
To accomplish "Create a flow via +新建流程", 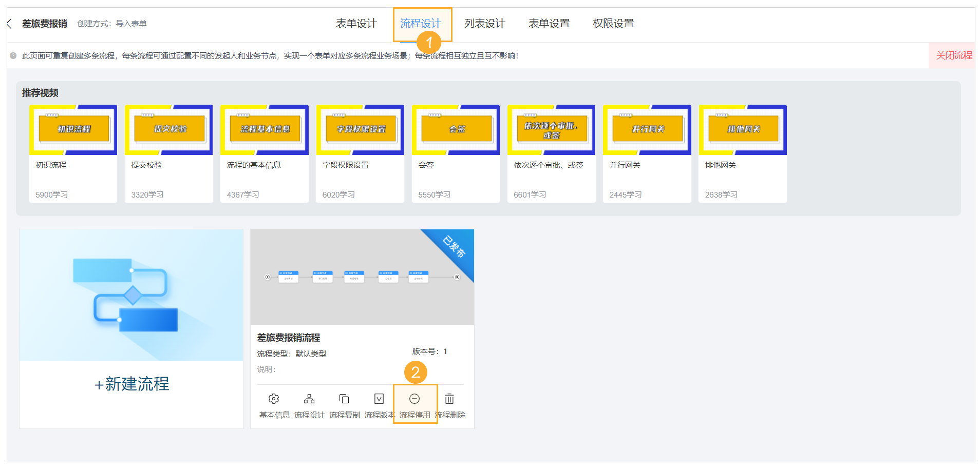I will click(x=131, y=384).
